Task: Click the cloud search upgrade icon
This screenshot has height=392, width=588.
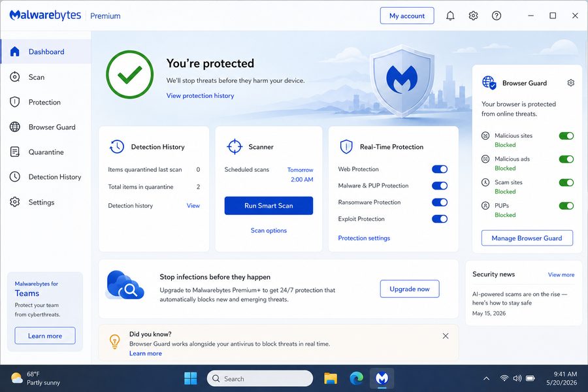Action: pos(125,286)
